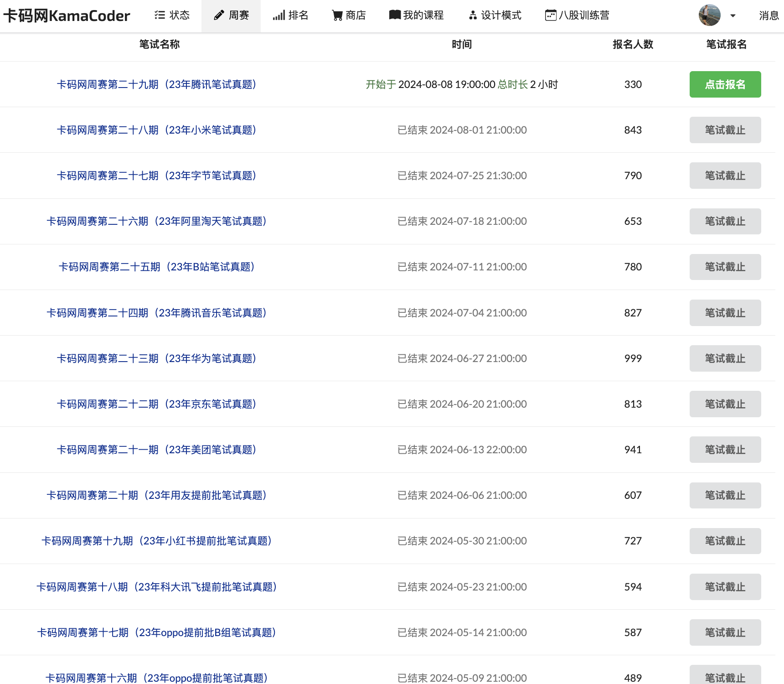This screenshot has width=784, height=684.
Task: Click the 报名人数 column header
Action: pyautogui.click(x=633, y=44)
